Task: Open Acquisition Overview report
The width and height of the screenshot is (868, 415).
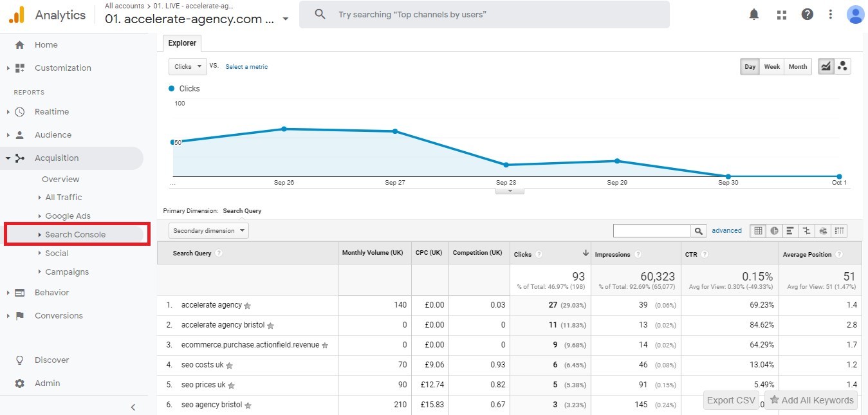Action: click(60, 180)
